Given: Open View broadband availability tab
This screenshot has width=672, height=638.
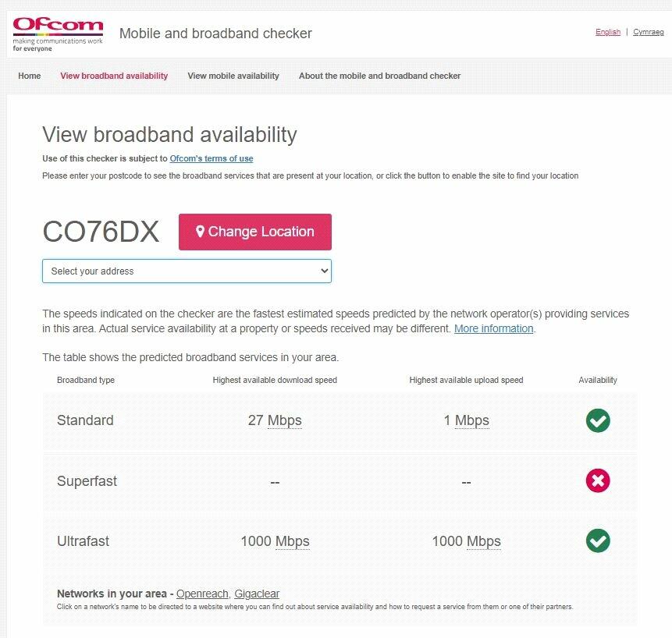Looking at the screenshot, I should [114, 76].
